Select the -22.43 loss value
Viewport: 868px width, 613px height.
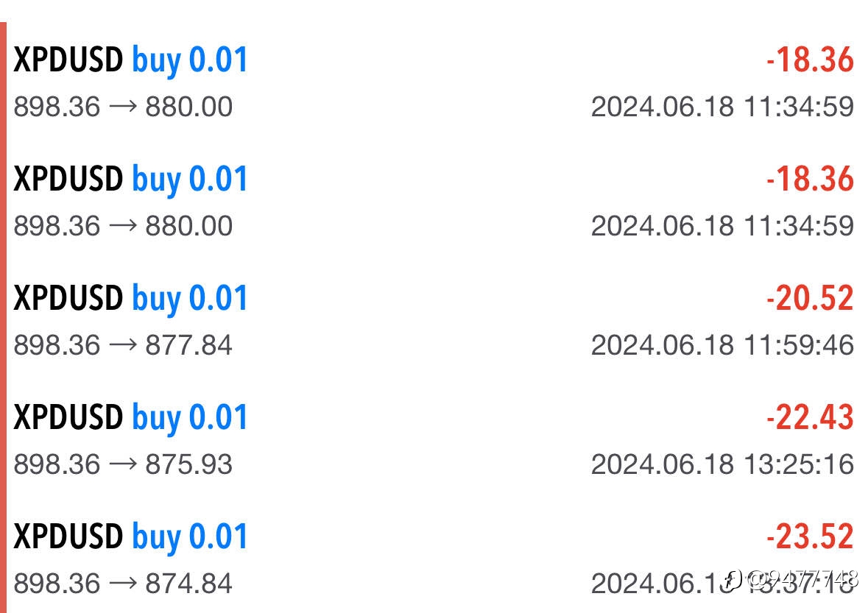[x=810, y=417]
